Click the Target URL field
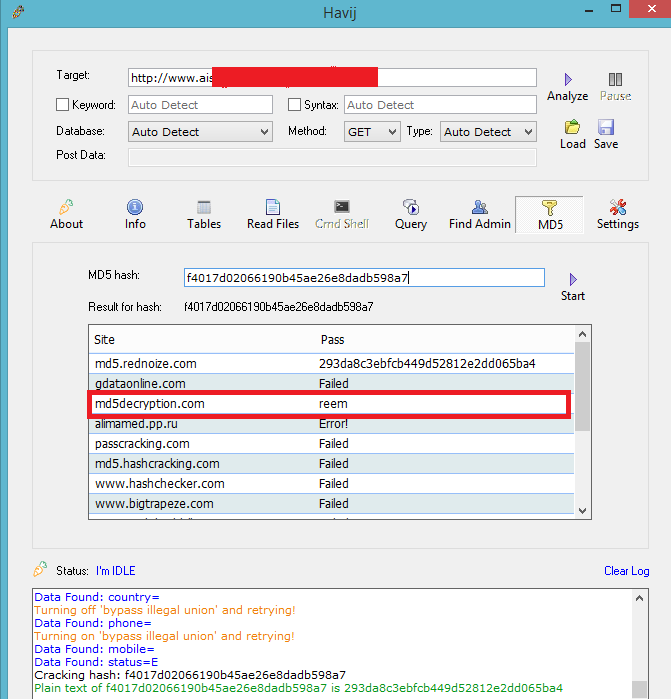Viewport: 671px width, 699px height. point(332,78)
